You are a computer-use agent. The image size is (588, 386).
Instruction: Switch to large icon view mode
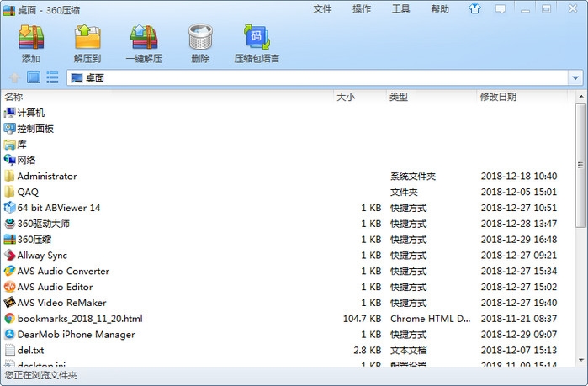tap(34, 78)
